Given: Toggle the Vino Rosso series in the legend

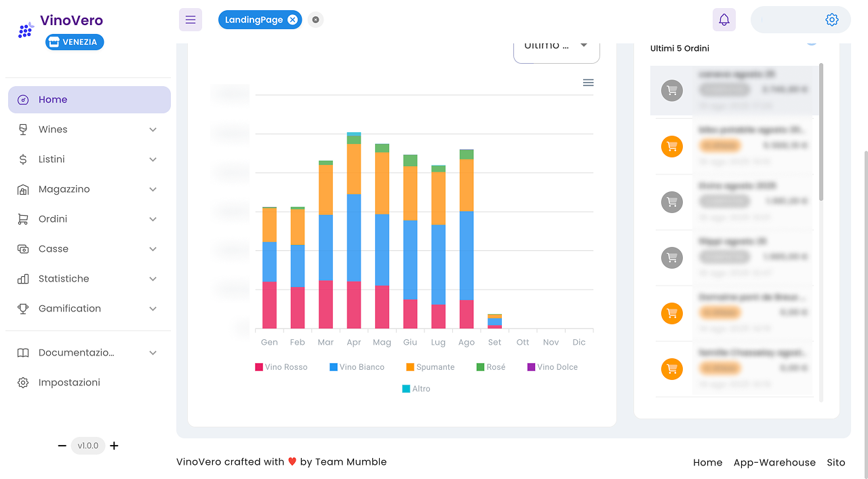Looking at the screenshot, I should pos(285,366).
